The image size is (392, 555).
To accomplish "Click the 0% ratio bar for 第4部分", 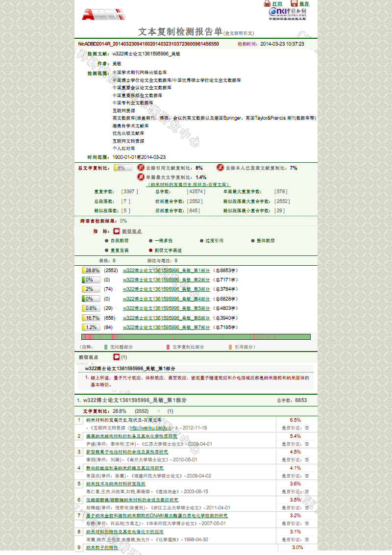I will click(91, 299).
